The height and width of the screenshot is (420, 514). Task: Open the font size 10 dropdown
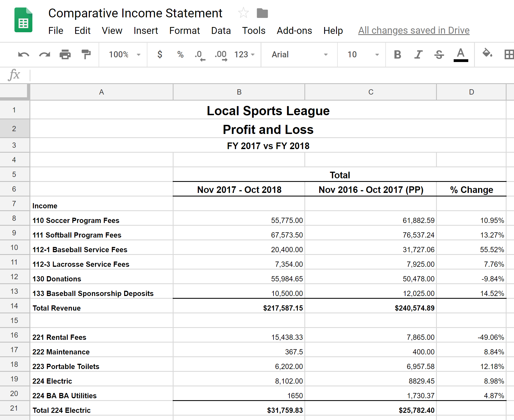tap(362, 55)
